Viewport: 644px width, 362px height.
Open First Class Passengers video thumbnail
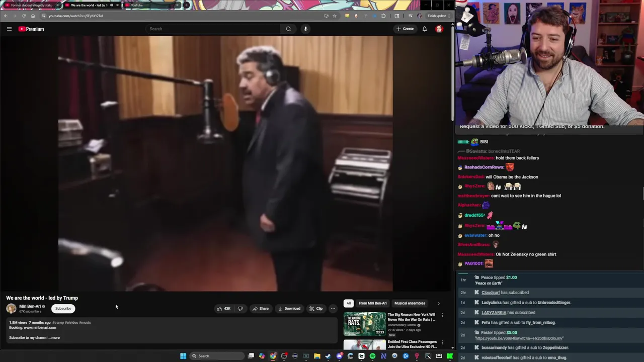[365, 344]
